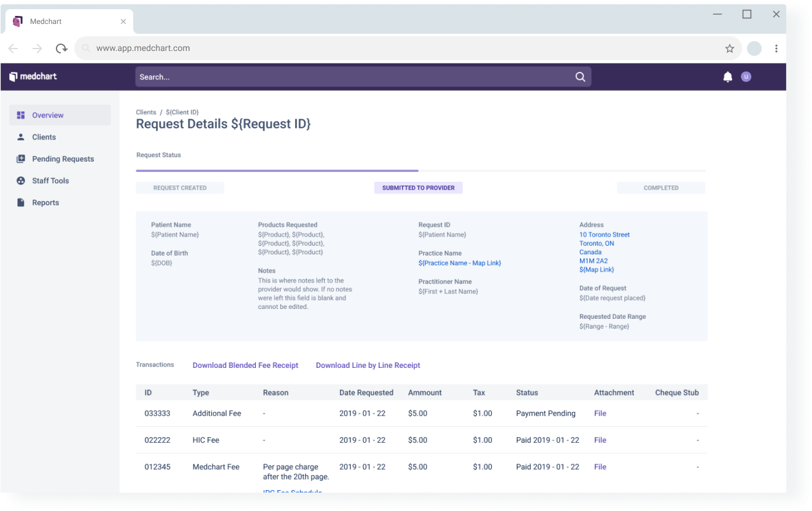Click the Medchart logo in header
This screenshot has height=511, width=812.
coord(33,77)
